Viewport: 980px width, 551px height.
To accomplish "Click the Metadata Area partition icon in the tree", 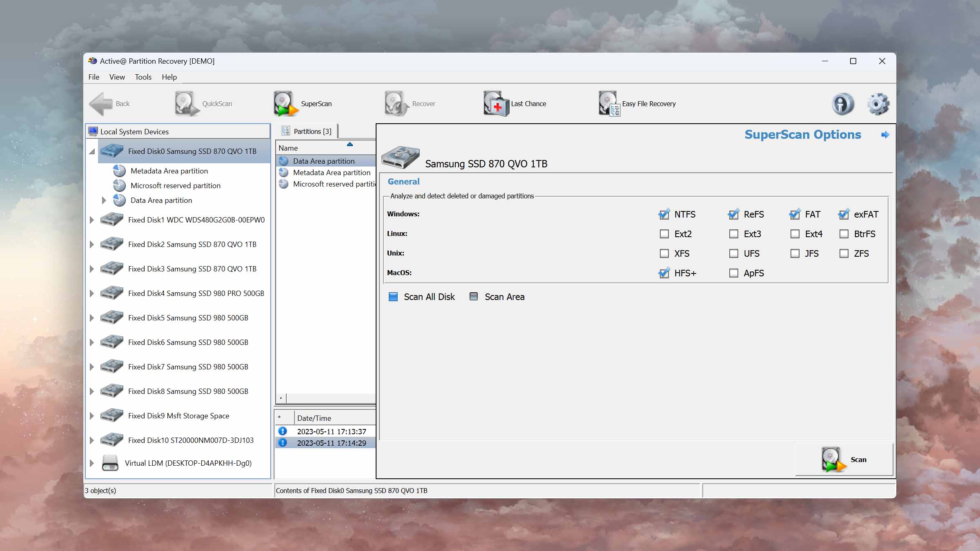I will pos(119,171).
